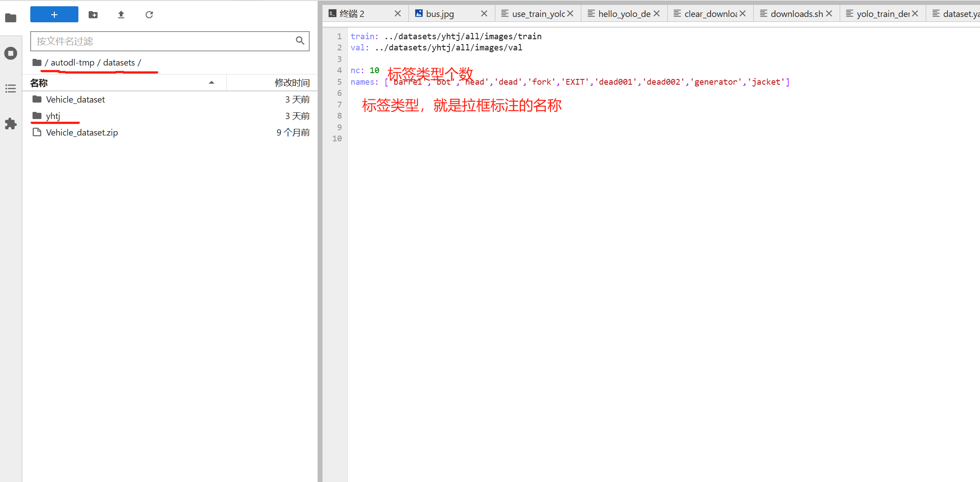Click the nc value 10
The height and width of the screenshot is (482, 980).
374,70
